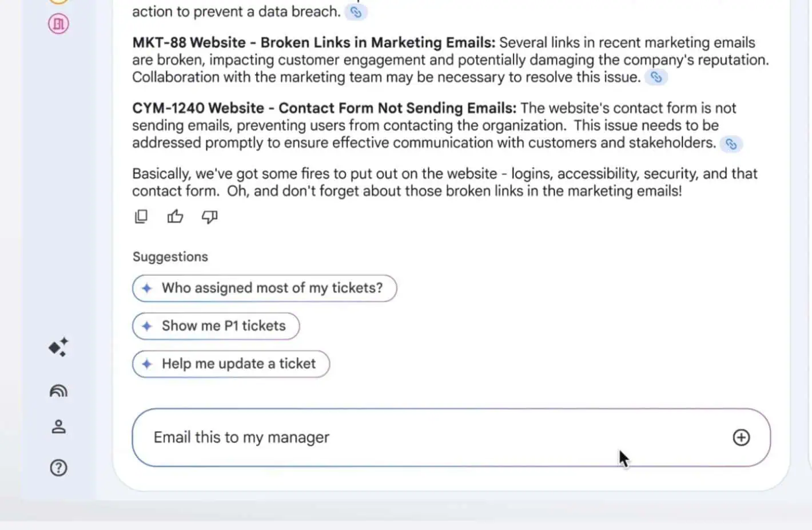Image resolution: width=812 pixels, height=530 pixels.
Task: Click the pink circular icon in sidebar
Action: pos(58,23)
